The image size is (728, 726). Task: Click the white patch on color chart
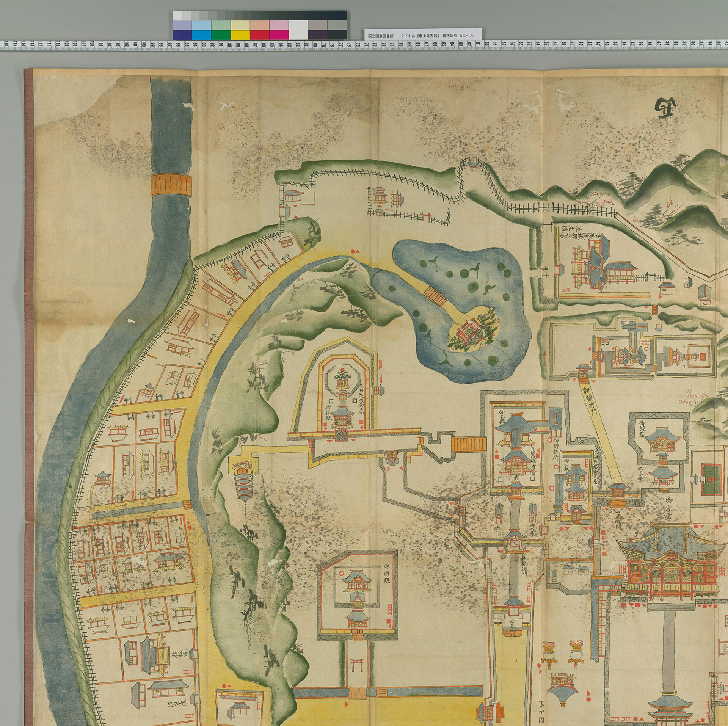coord(298,30)
